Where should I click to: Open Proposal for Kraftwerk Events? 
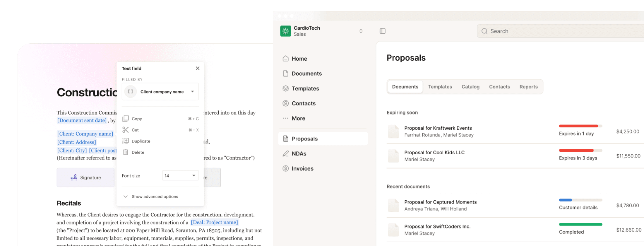pyautogui.click(x=438, y=128)
